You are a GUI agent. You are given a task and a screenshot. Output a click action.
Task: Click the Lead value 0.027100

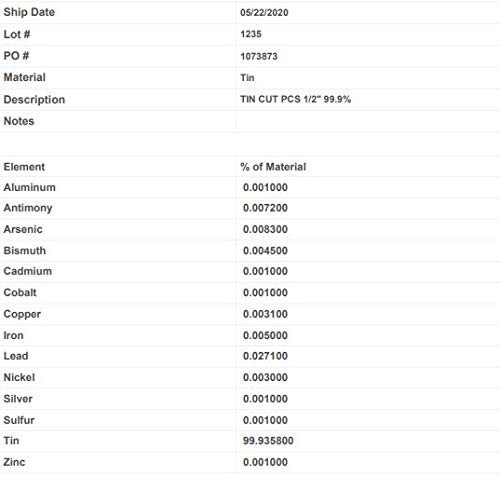pyautogui.click(x=265, y=356)
